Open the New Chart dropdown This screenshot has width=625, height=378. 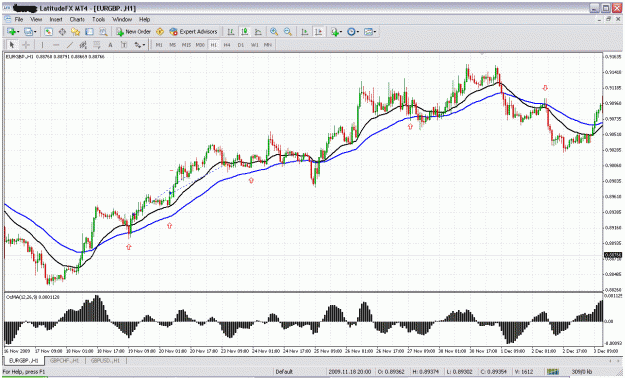click(x=13, y=32)
